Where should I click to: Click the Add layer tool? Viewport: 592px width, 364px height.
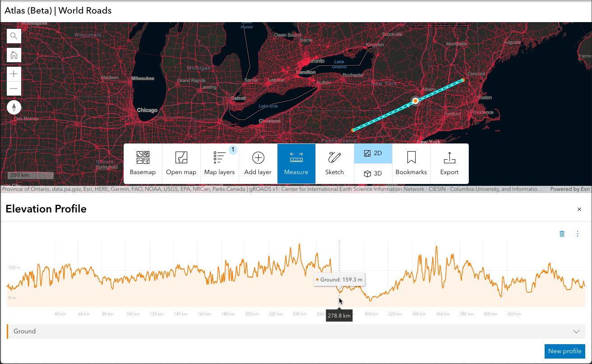pos(258,164)
